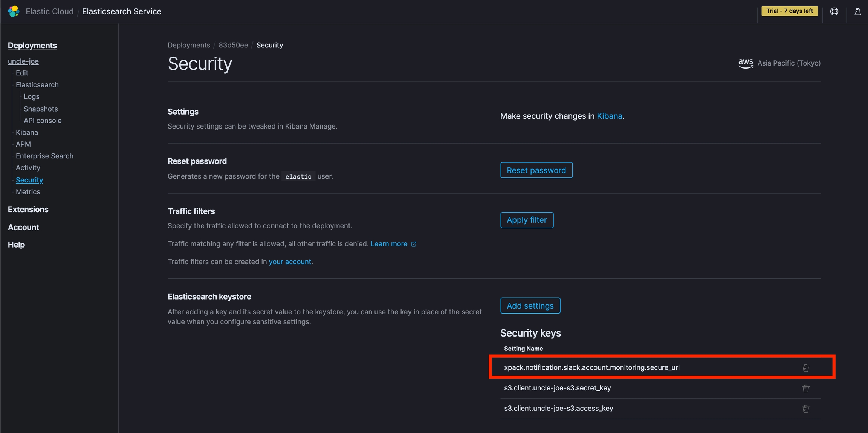868x433 pixels.
Task: Click the s3.client.uncle-joe-s3.secret_key text
Action: (x=558, y=388)
